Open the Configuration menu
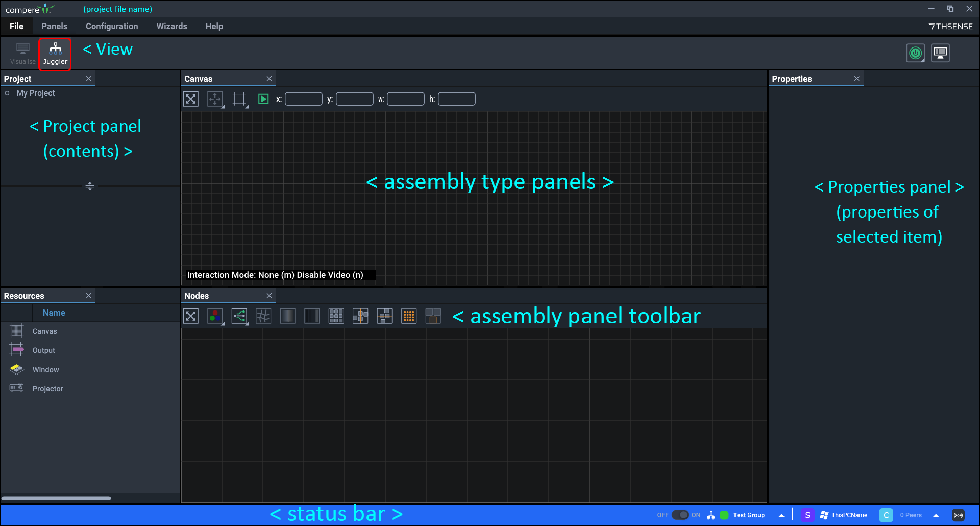This screenshot has width=980, height=526. coord(112,26)
